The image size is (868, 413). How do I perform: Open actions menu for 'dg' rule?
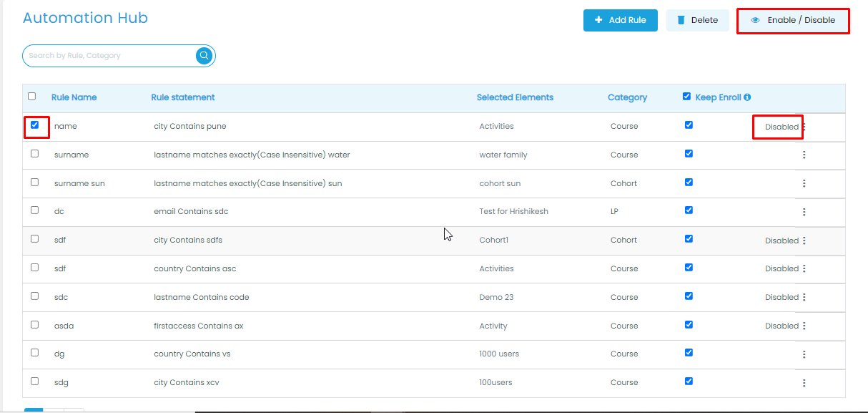804,354
